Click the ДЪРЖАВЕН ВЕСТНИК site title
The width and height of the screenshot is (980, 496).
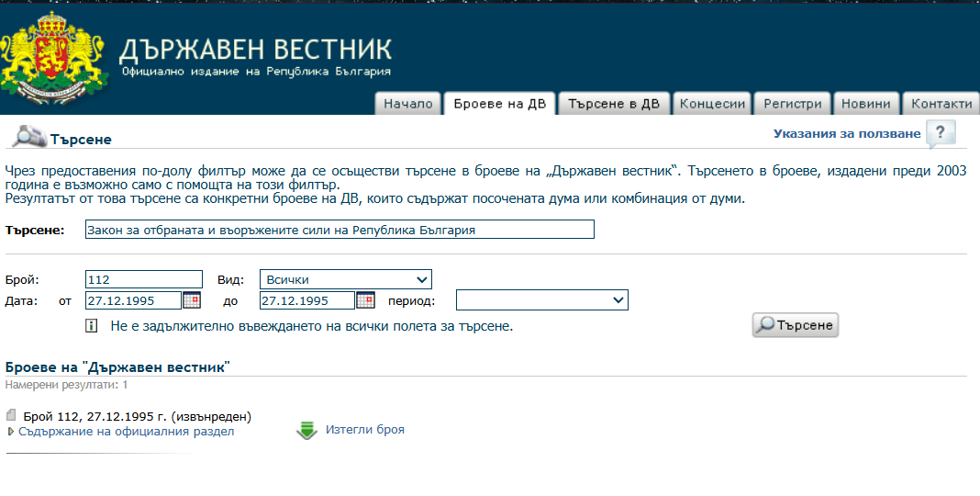[x=256, y=50]
